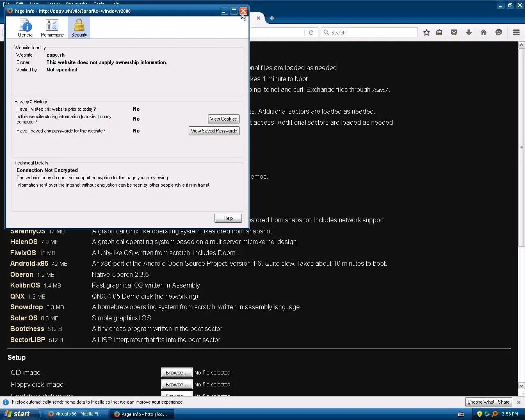
Task: Open the Windows start menu
Action: point(20,414)
